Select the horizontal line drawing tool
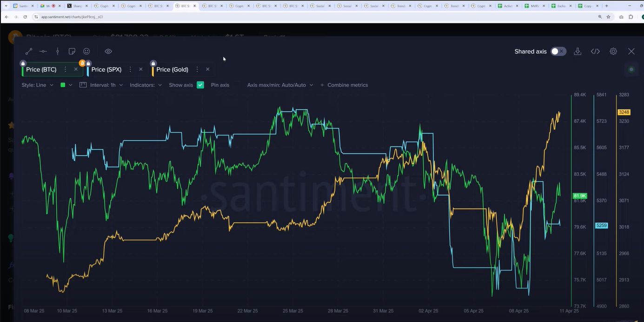Screen dimensions: 644x322 (43, 52)
